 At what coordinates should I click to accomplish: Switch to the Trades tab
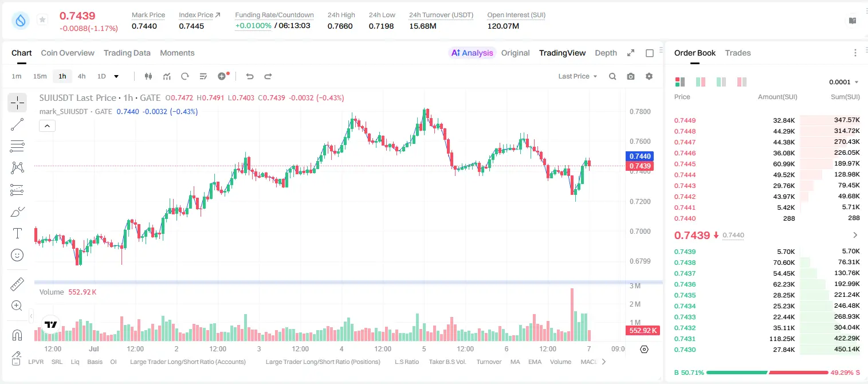(x=737, y=53)
